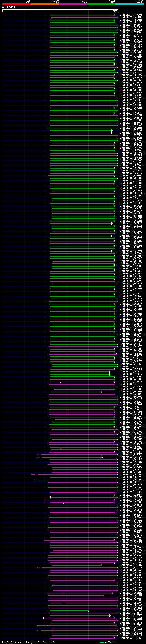The image size is (146, 644).
Task: Click the Large gaps legend text
Action: pos(28,642)
